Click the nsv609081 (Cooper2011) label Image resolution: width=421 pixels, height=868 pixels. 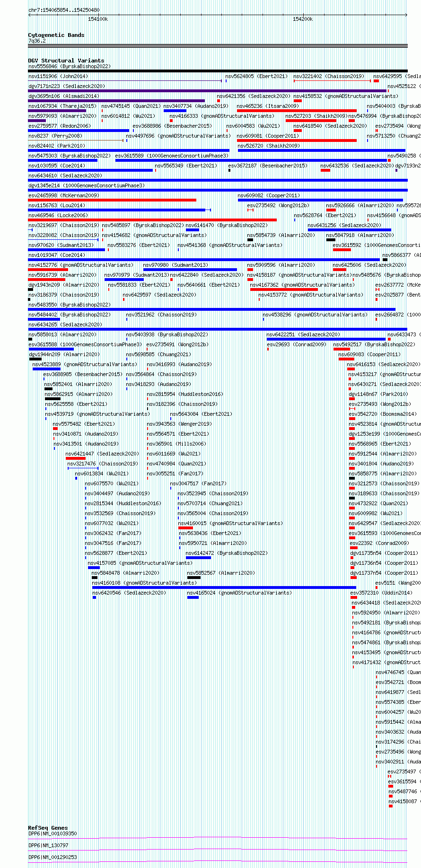[268, 136]
